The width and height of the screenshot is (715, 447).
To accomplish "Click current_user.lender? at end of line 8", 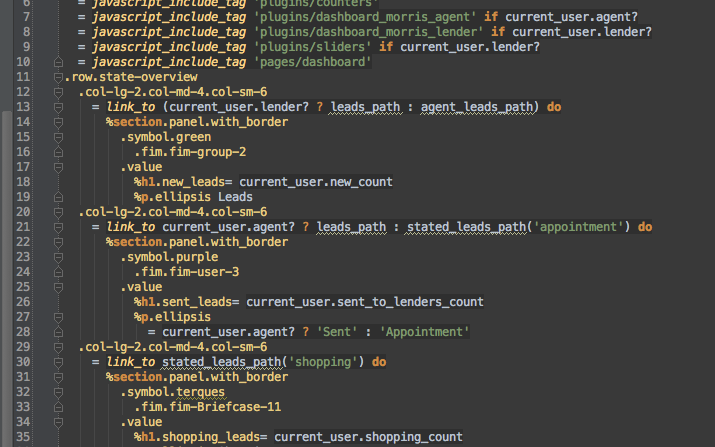I will (x=582, y=32).
